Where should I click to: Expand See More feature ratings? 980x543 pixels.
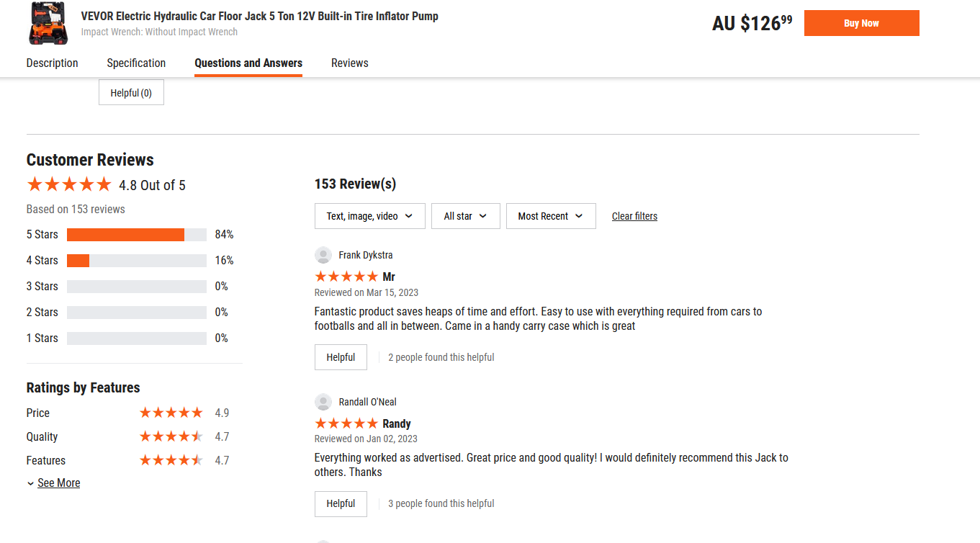pos(54,483)
